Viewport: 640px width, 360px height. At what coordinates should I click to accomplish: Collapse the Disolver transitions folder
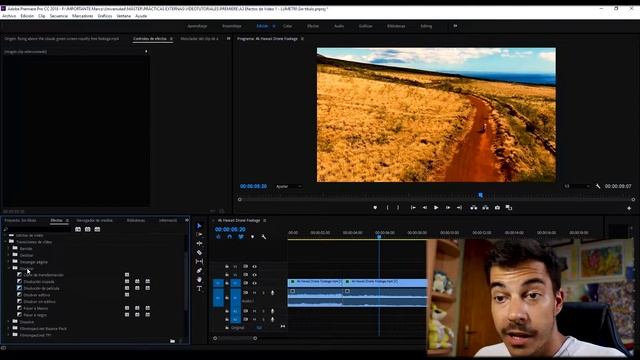pyautogui.click(x=9, y=268)
